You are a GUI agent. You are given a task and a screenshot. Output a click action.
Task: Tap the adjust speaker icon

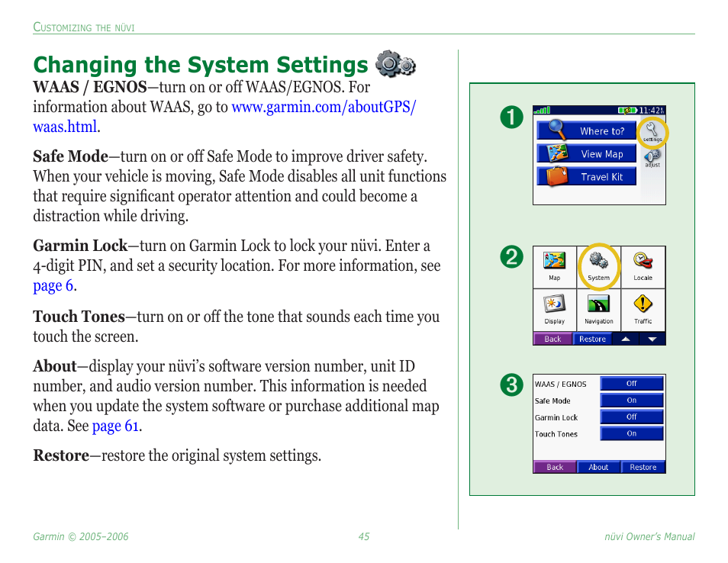tap(652, 158)
